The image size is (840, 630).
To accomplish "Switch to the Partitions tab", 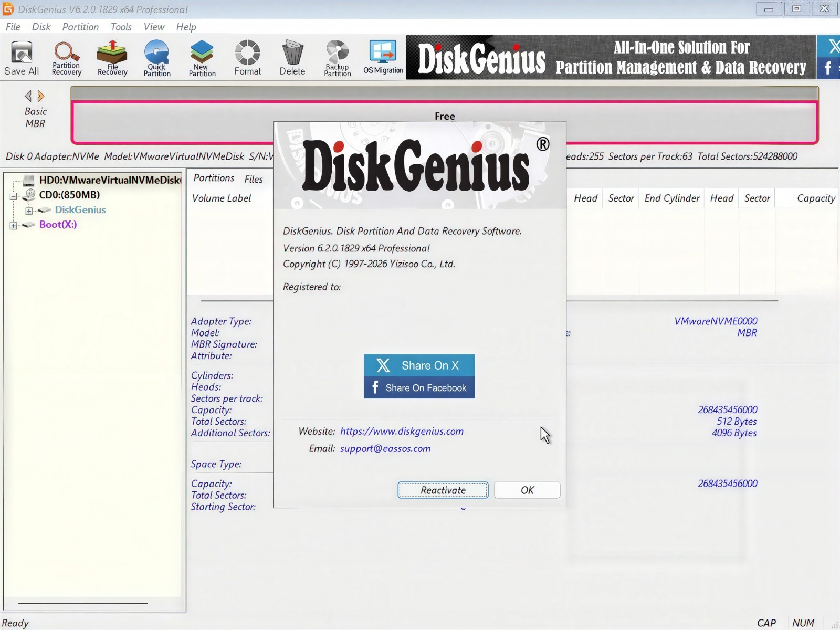I will (x=214, y=178).
